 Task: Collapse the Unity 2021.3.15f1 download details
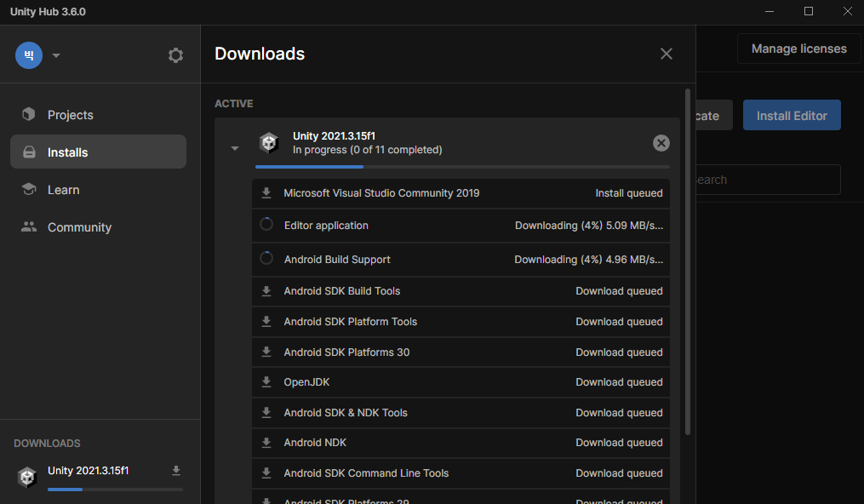point(235,148)
